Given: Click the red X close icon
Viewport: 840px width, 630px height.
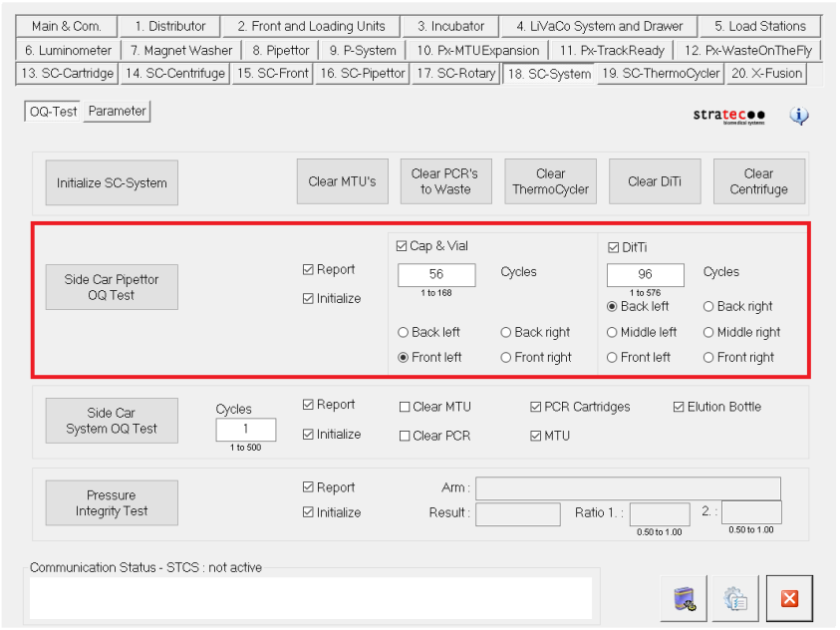Looking at the screenshot, I should pyautogui.click(x=789, y=598).
